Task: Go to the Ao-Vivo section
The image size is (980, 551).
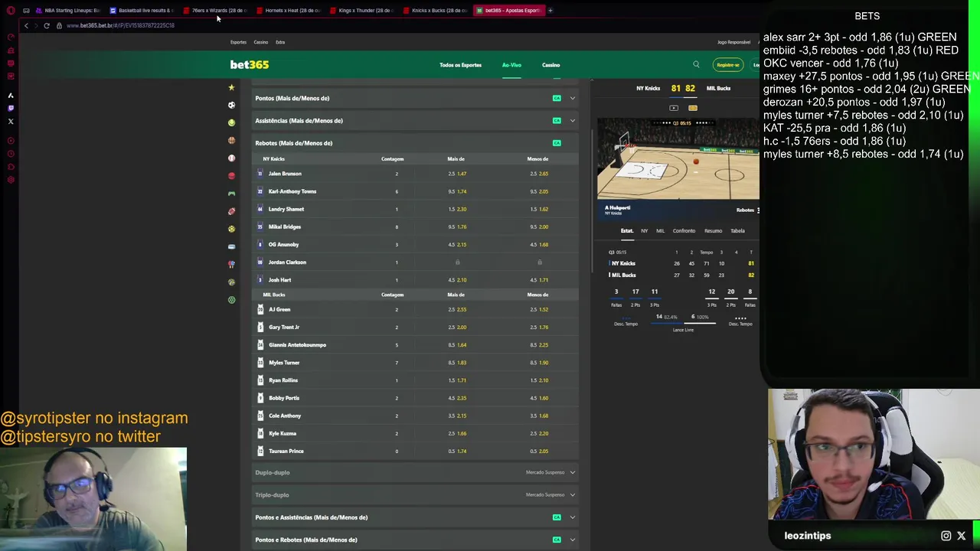Action: 511,65
